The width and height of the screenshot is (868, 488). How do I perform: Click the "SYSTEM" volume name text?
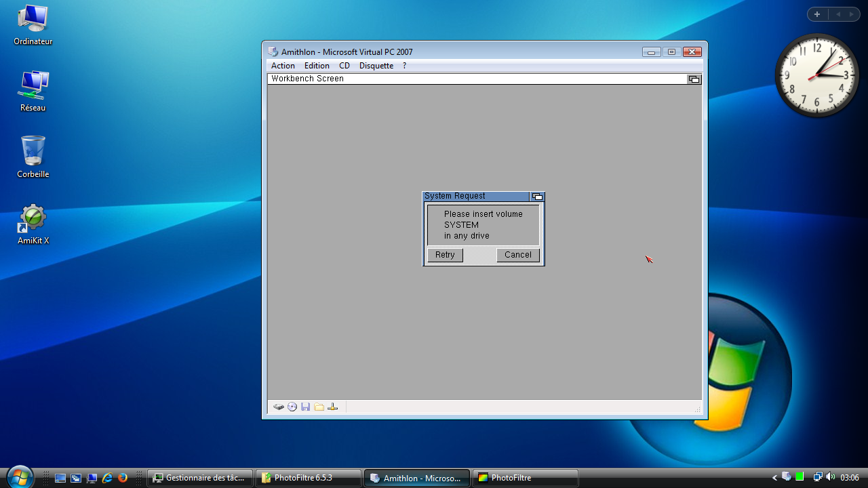(x=462, y=225)
